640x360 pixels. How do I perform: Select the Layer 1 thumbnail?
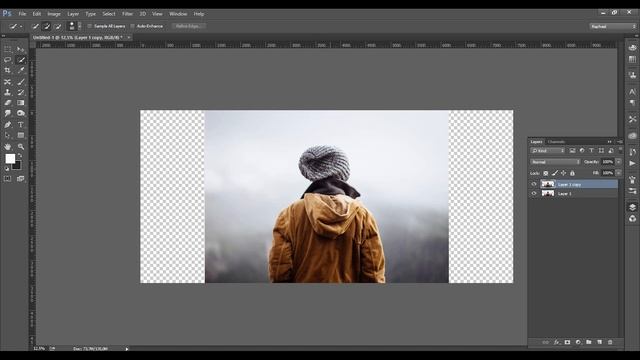(x=548, y=193)
